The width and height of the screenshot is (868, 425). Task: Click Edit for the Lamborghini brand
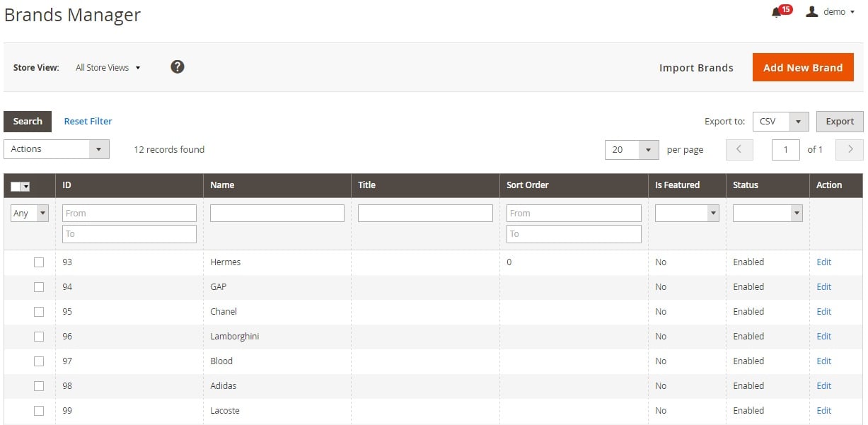tap(823, 336)
